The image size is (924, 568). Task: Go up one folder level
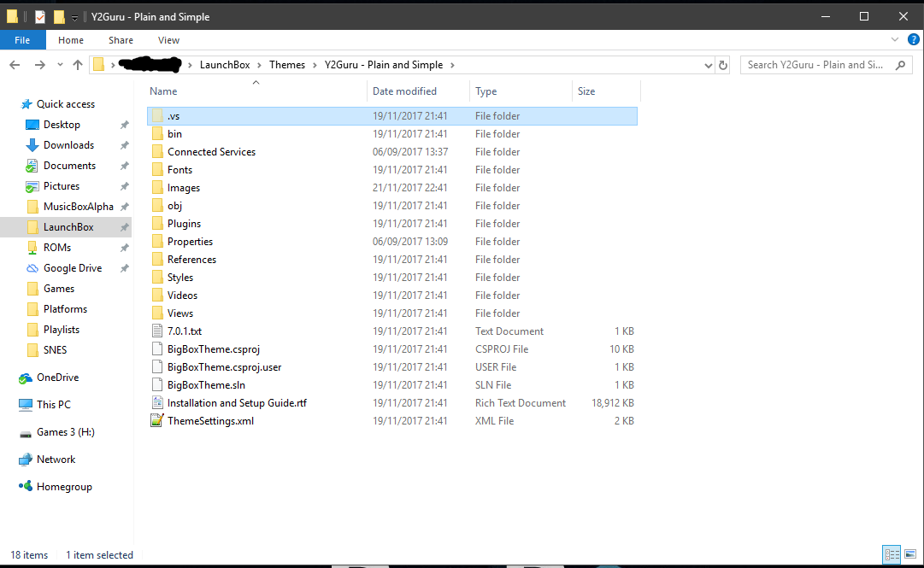(77, 65)
